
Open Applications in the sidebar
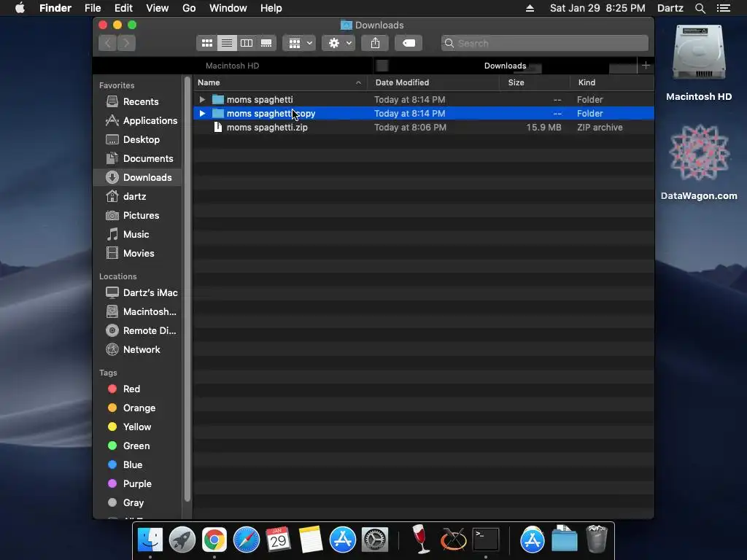(138, 120)
